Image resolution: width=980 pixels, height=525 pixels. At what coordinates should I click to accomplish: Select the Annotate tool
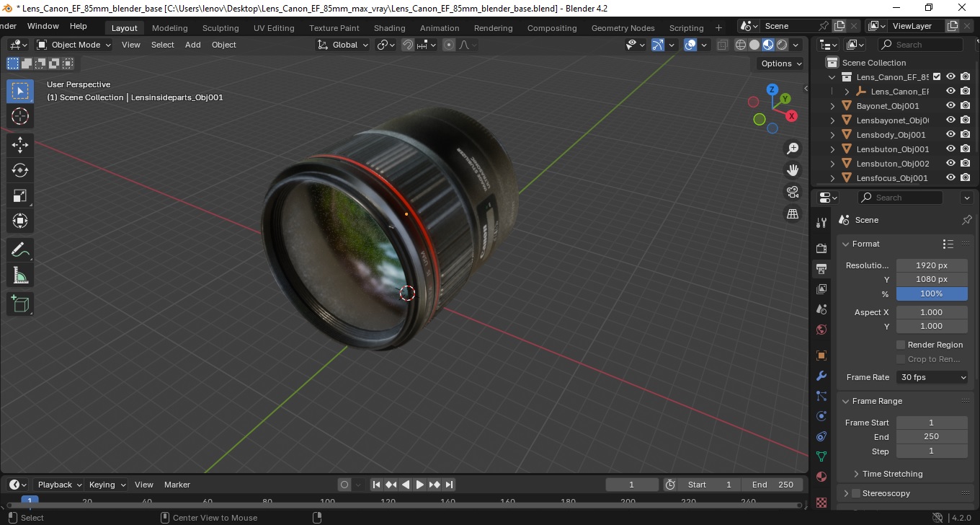point(20,250)
